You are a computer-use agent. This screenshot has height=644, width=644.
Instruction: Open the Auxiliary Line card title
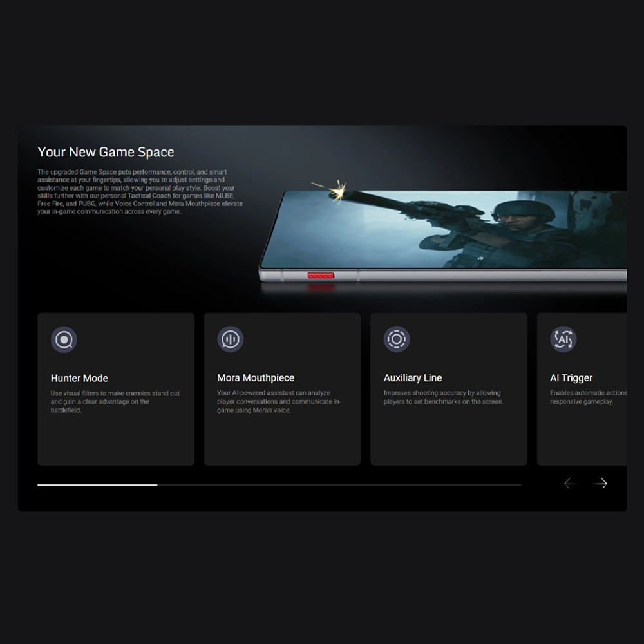coord(412,378)
